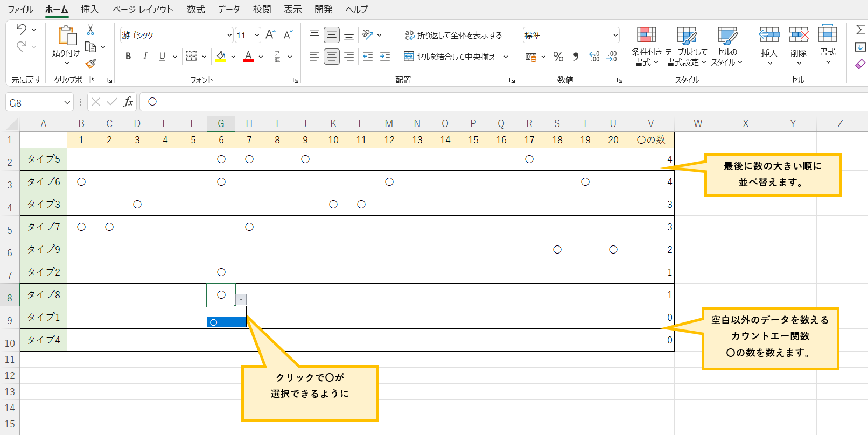868x435 pixels.
Task: Click the Increase font size icon
Action: pyautogui.click(x=270, y=35)
